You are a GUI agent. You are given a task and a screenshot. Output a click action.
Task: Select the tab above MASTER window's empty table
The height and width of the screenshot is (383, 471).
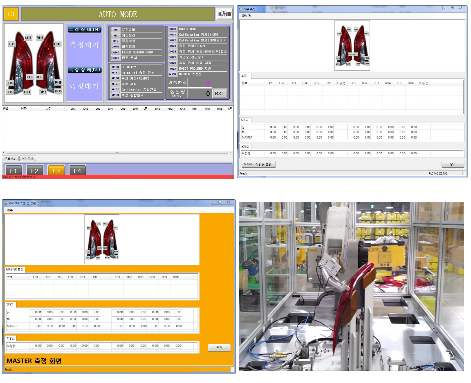(15, 269)
